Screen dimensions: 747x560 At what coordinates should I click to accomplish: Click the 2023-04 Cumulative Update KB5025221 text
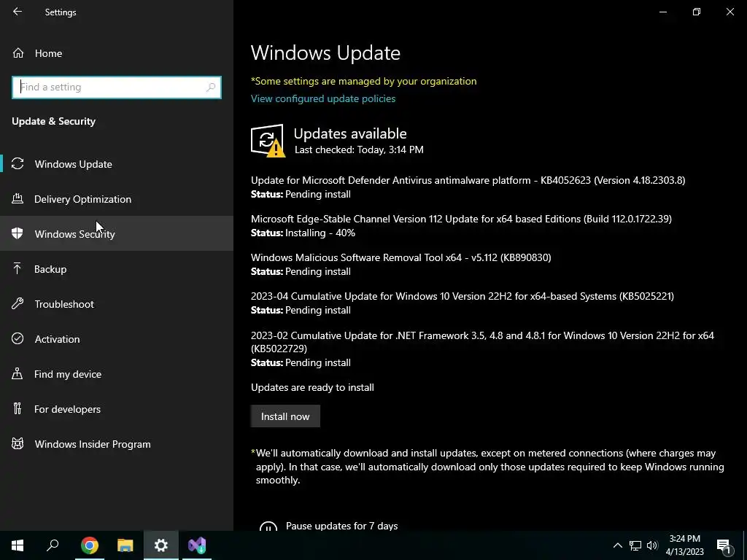(462, 296)
